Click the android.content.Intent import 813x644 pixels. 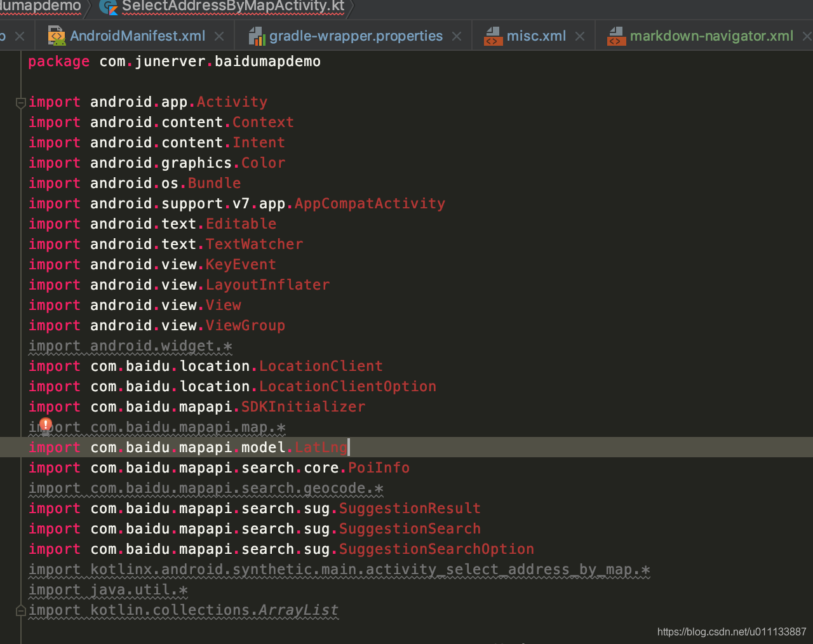click(x=157, y=143)
